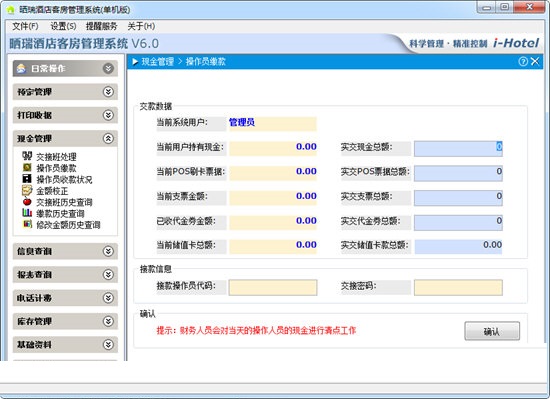This screenshot has height=399, width=550.
Task: Click the 已收代金券金额 value field
Action: [273, 222]
